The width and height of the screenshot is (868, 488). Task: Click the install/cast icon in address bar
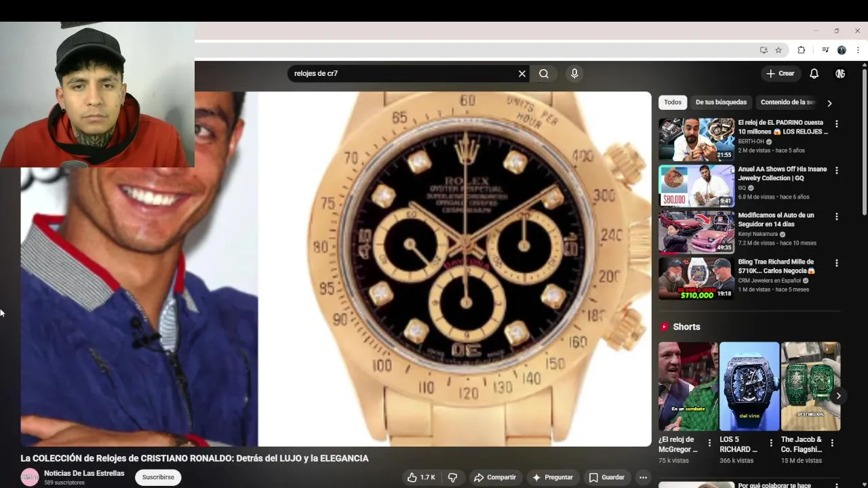[764, 50]
